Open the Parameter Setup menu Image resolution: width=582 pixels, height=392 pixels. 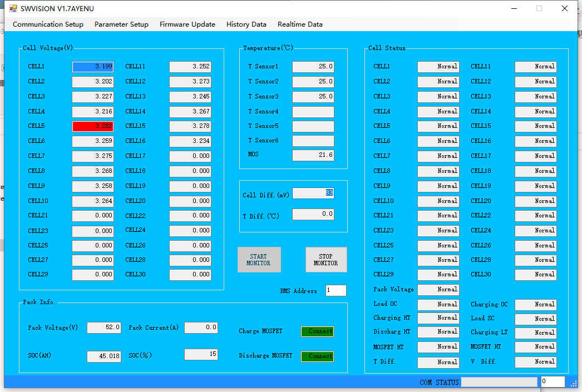coord(121,24)
